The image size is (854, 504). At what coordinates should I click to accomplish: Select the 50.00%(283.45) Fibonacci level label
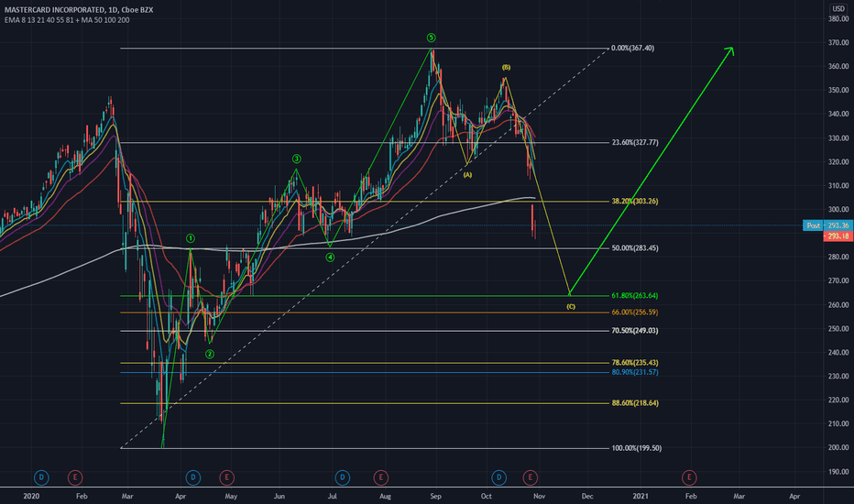coord(635,248)
